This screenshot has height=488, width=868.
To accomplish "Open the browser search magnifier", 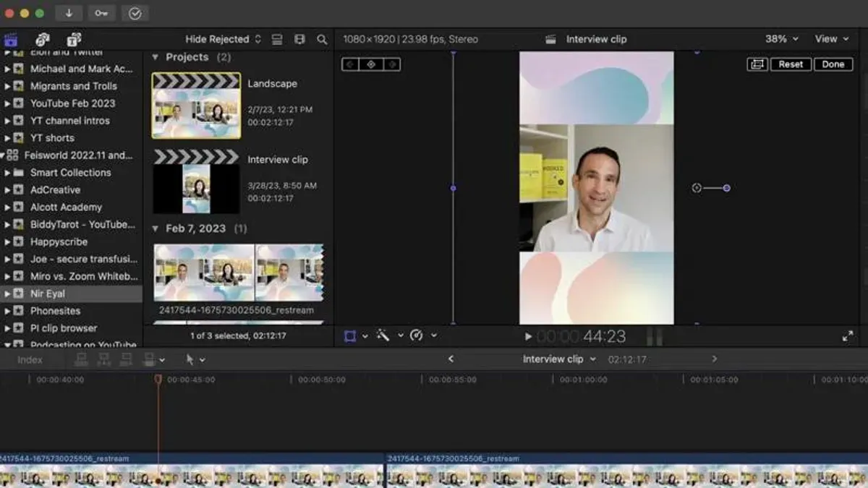I will tap(322, 39).
